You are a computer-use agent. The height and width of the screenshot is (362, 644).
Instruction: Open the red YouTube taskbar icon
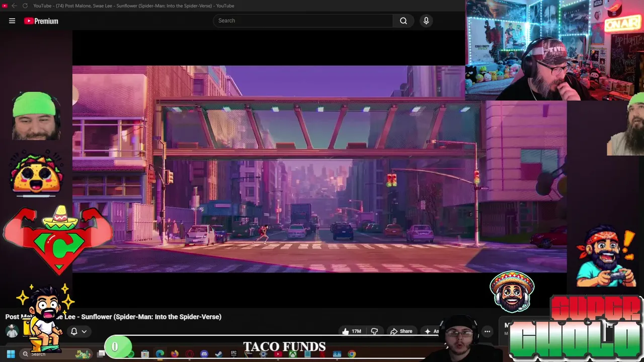[278, 354]
